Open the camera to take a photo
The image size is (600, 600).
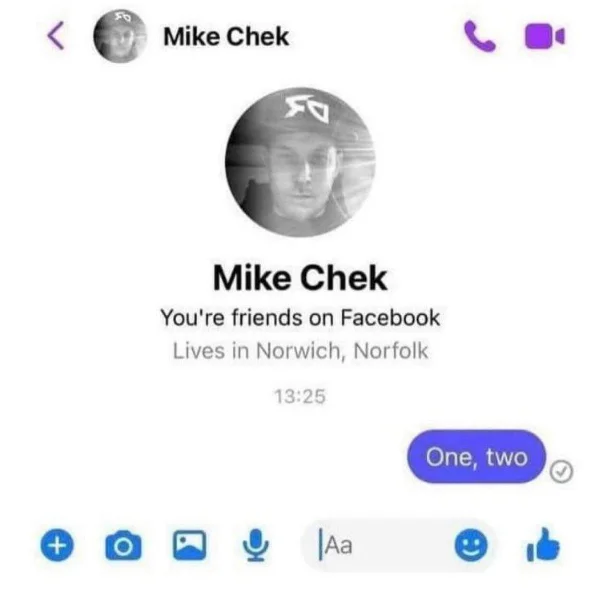[x=123, y=546]
